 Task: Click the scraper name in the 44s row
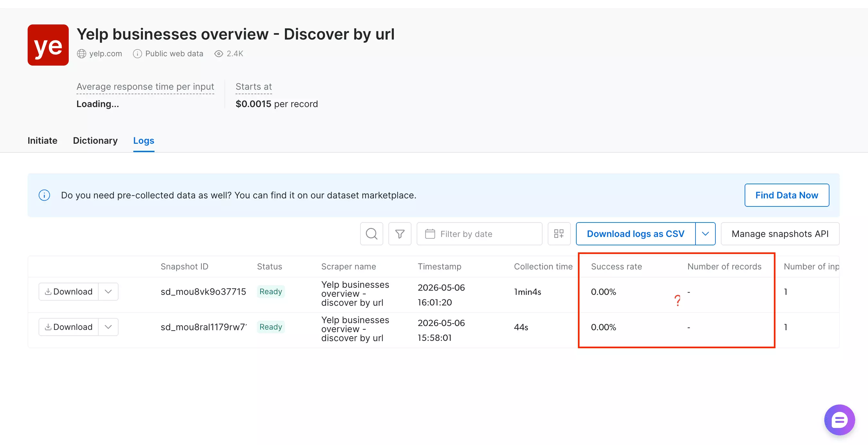(x=355, y=329)
